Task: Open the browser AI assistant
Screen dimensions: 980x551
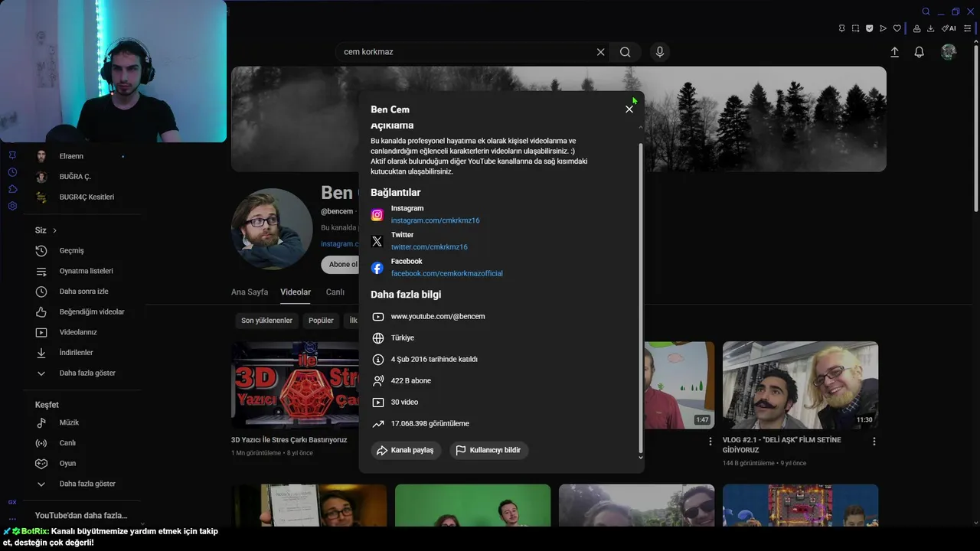Action: (949, 28)
